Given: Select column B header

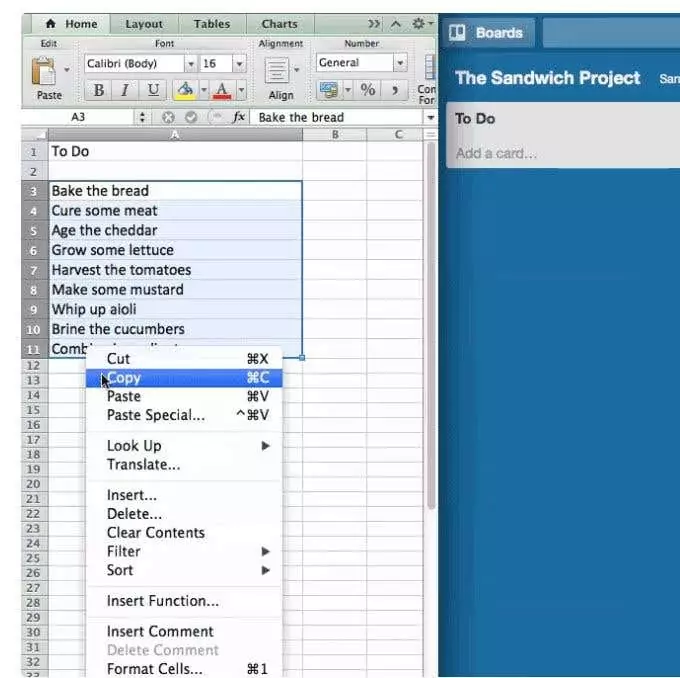Looking at the screenshot, I should tap(335, 135).
